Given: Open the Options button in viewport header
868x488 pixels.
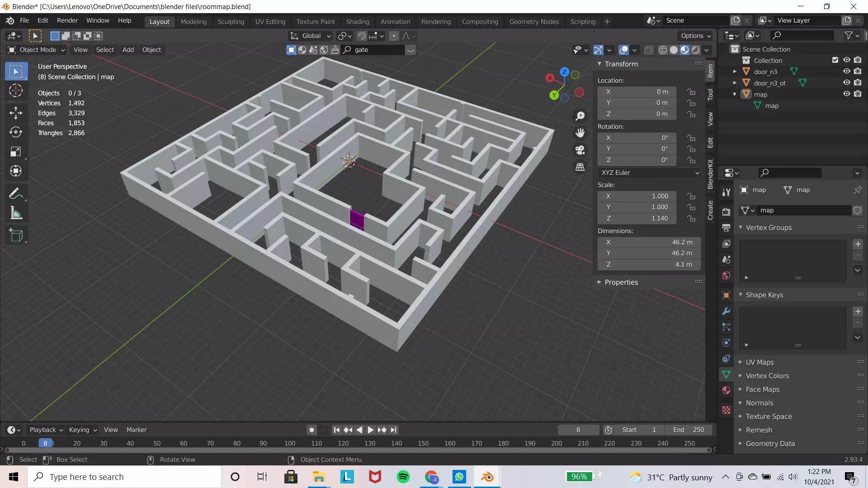Looking at the screenshot, I should pyautogui.click(x=695, y=36).
